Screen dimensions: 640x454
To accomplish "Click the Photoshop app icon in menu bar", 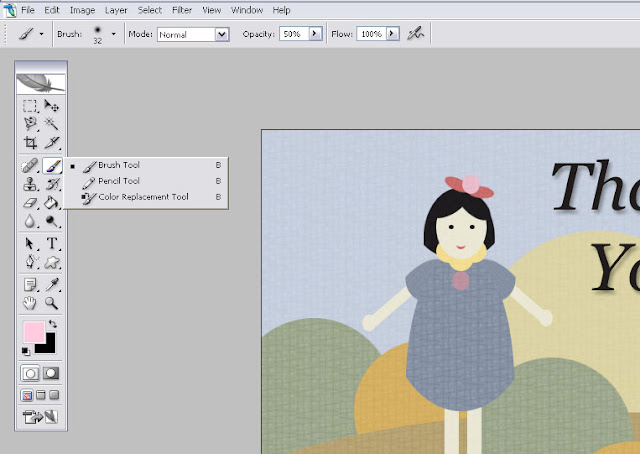I will coord(9,10).
